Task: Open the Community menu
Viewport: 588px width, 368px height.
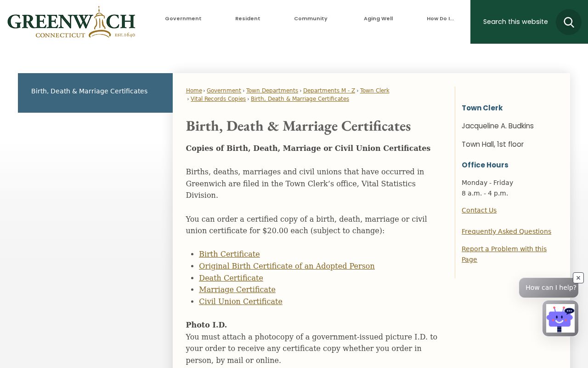Action: (311, 19)
